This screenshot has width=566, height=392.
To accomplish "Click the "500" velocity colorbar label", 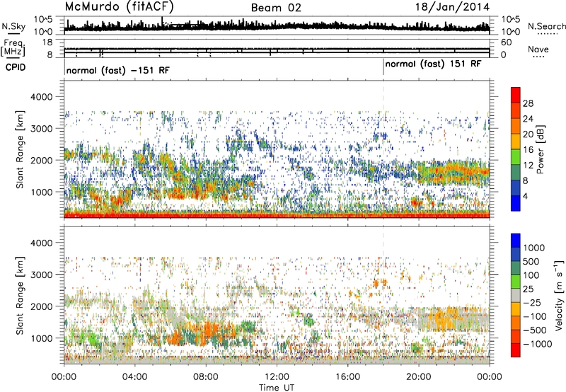I will 531,261.
